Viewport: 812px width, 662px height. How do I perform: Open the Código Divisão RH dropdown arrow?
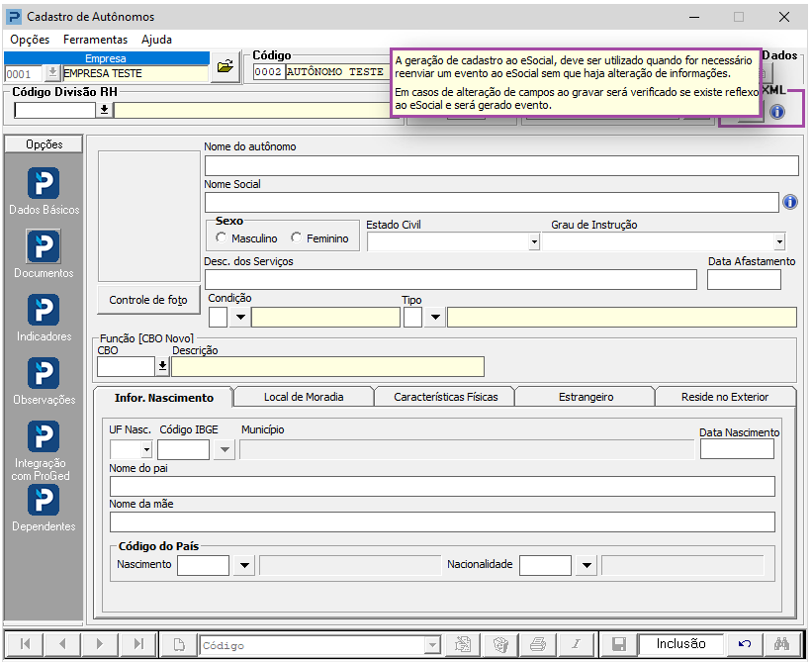(104, 110)
